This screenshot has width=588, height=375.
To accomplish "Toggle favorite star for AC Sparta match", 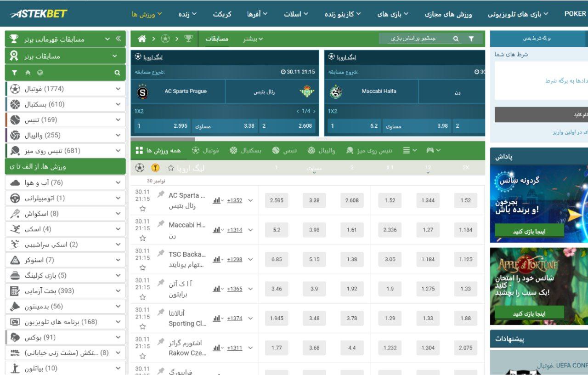I will pyautogui.click(x=142, y=209).
